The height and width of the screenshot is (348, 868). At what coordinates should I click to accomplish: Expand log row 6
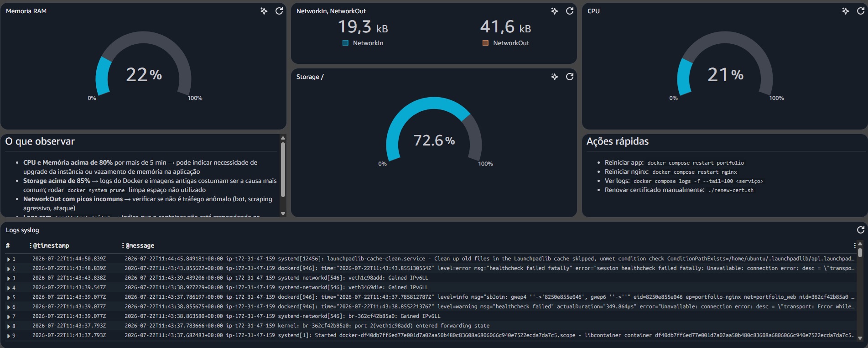pos(8,307)
